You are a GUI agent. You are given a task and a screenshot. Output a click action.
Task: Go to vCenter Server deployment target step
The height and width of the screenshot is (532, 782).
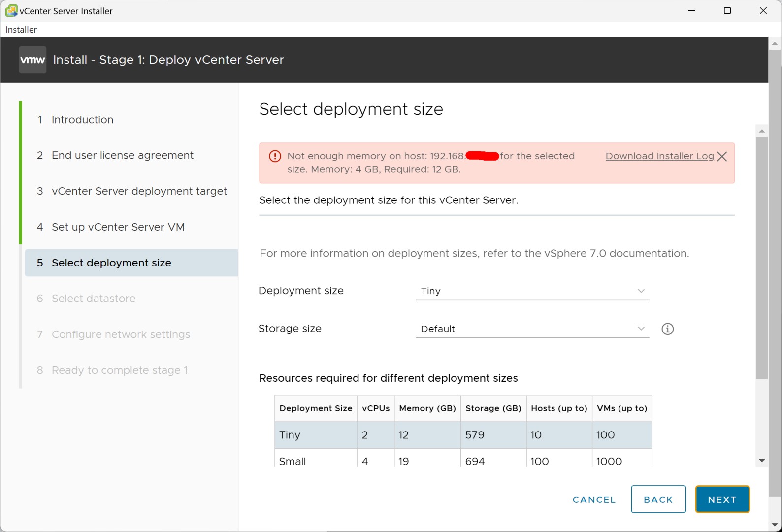[x=132, y=191]
